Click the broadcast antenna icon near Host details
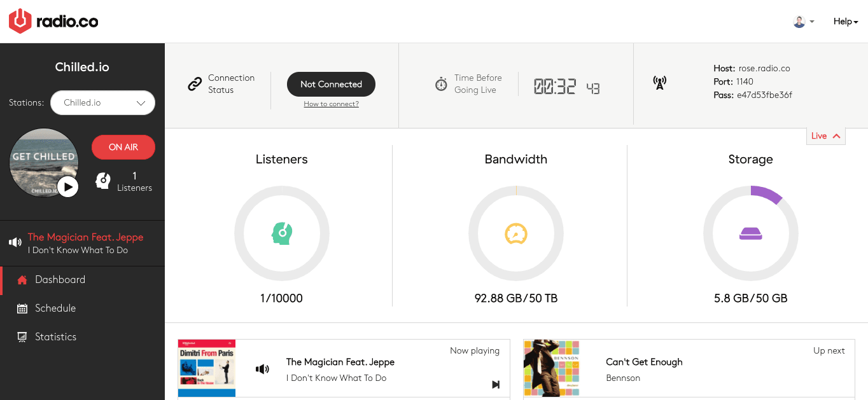868x400 pixels. coord(659,83)
